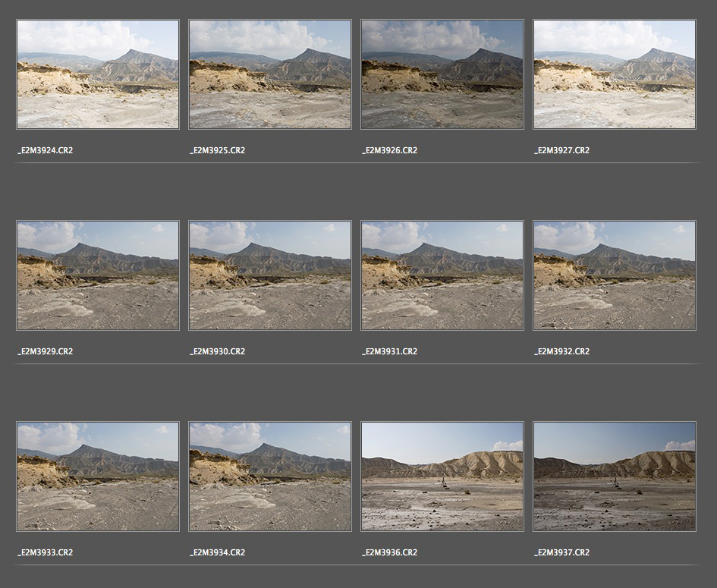Select the _E2M3927.CR2 filename label
This screenshot has width=717, height=588.
tap(562, 151)
